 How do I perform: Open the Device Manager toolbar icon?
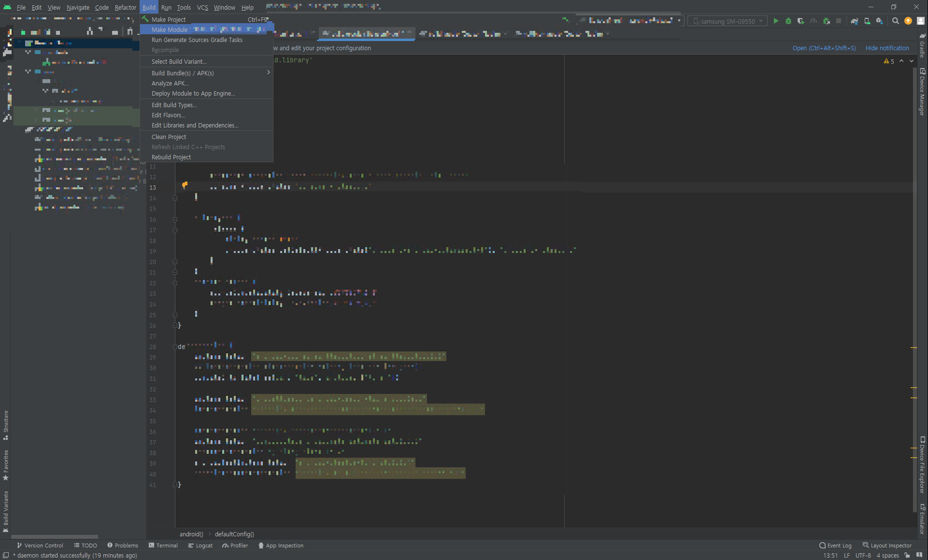(867, 21)
